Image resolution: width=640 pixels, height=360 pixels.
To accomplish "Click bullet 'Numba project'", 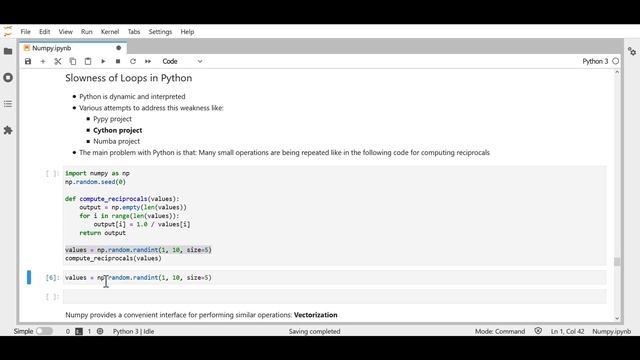I will (116, 141).
